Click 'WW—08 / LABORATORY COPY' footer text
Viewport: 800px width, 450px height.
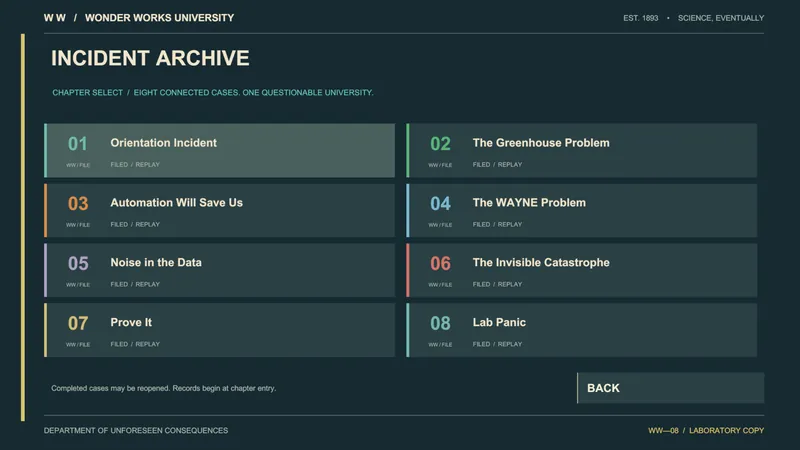(706, 431)
